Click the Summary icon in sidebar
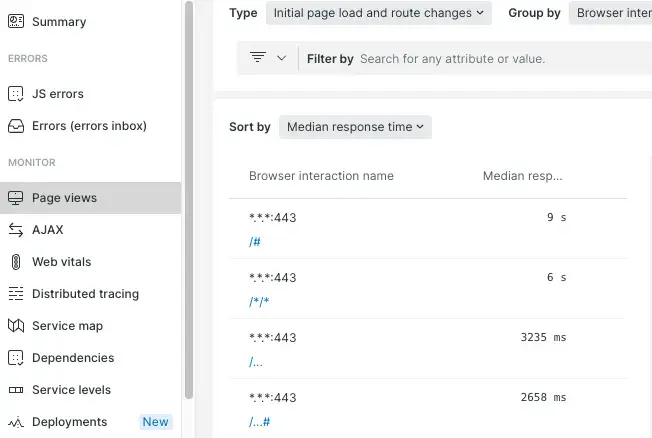The width and height of the screenshot is (652, 438). (15, 22)
